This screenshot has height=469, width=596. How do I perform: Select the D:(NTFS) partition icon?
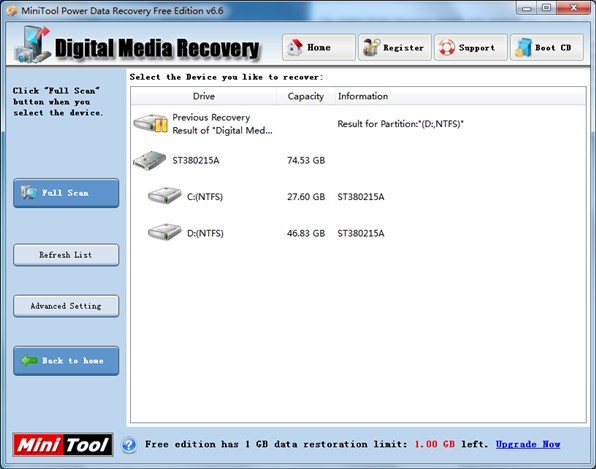point(165,232)
